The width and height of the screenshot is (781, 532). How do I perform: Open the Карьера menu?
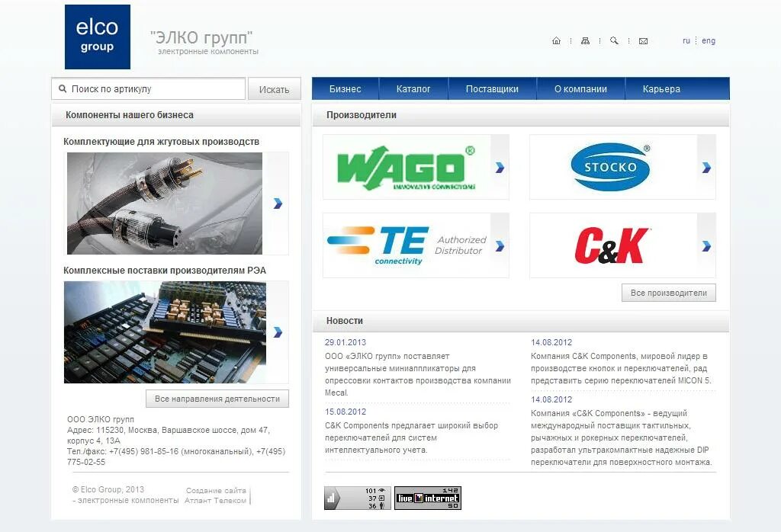click(x=661, y=88)
